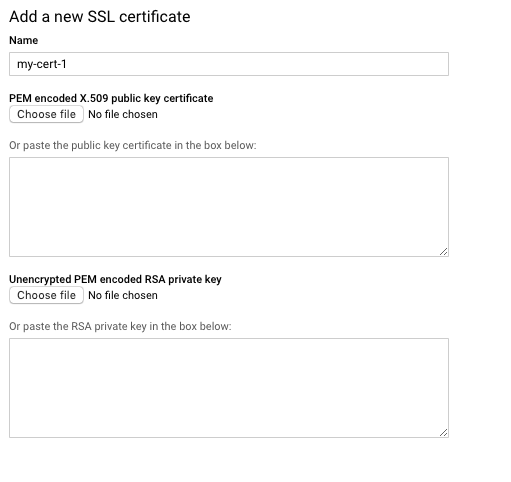Viewport: 511px width, 482px height.
Task: Focus the RSA private key paste box
Action: pos(229,388)
